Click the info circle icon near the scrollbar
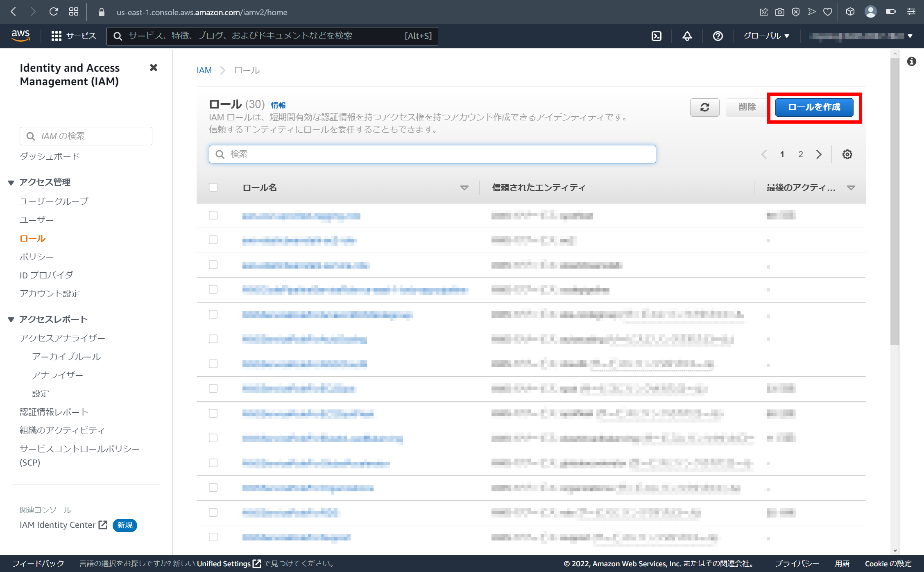This screenshot has width=924, height=572. tap(912, 61)
